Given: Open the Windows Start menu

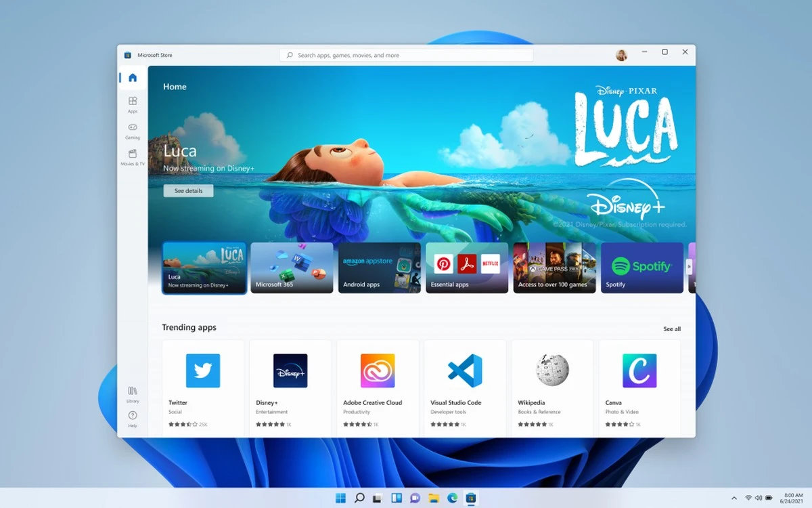Looking at the screenshot, I should pos(340,498).
